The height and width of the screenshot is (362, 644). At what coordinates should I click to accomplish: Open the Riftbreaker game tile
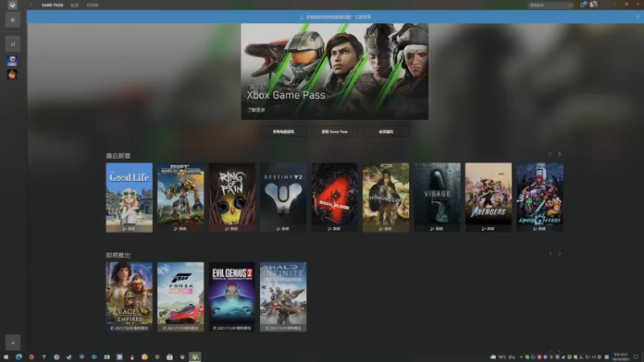(x=180, y=197)
